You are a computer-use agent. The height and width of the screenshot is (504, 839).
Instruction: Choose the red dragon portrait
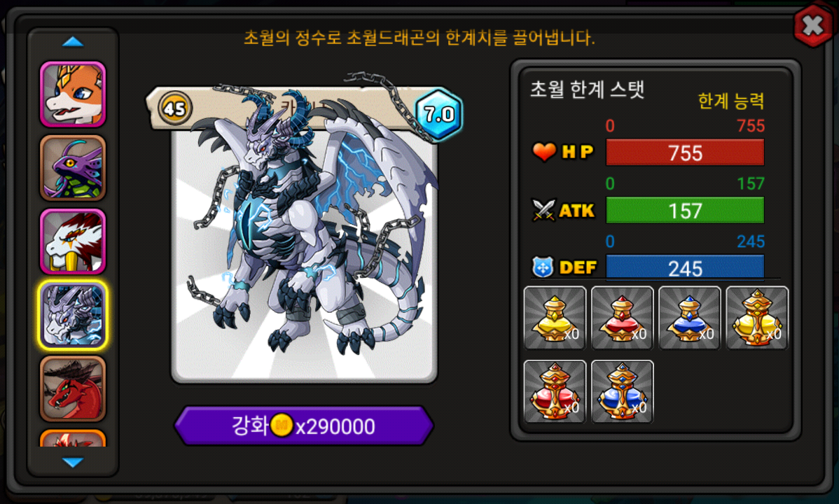point(73,388)
